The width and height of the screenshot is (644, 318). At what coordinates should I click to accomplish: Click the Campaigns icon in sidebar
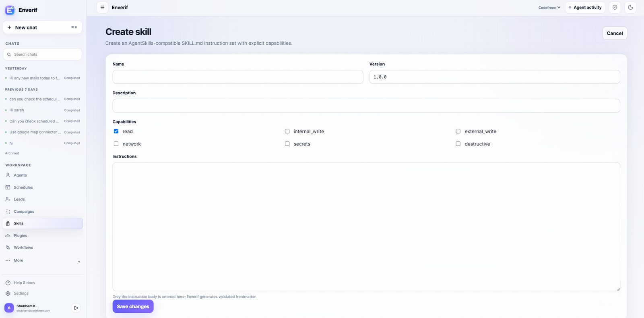click(x=8, y=212)
